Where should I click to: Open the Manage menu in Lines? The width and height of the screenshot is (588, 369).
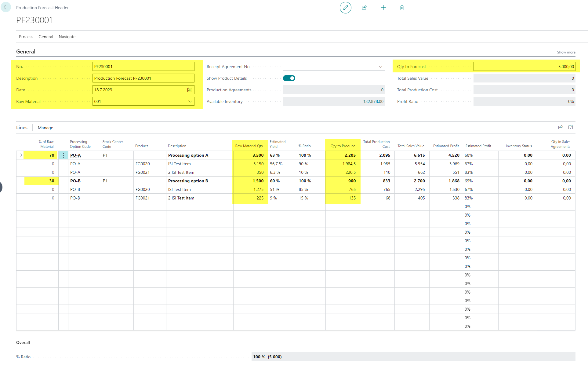coord(45,128)
